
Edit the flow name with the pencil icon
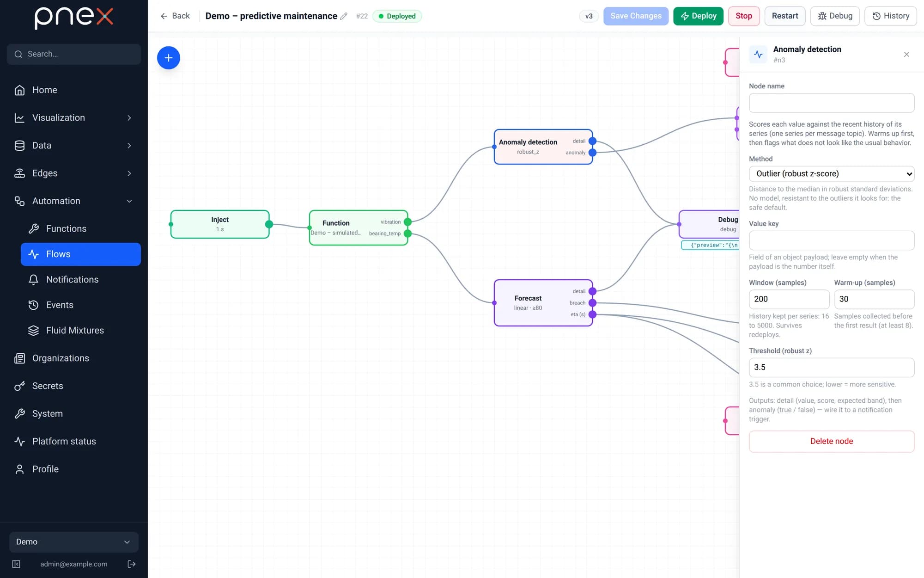344,16
